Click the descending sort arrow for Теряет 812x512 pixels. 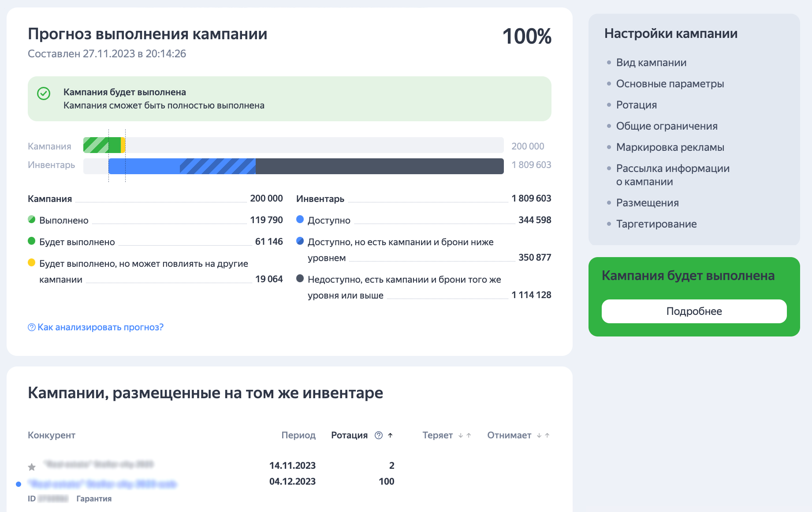(461, 435)
